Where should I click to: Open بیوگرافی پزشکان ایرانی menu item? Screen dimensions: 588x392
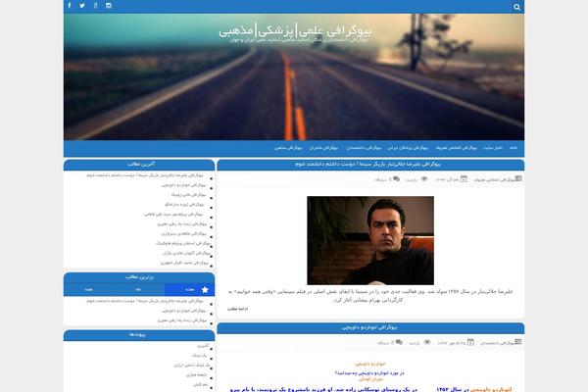coord(408,148)
